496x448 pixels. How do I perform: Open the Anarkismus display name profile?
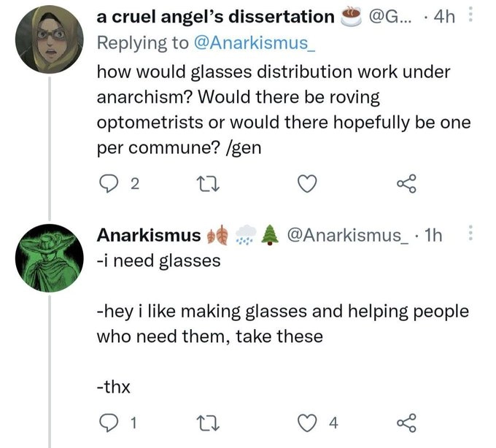click(150, 235)
